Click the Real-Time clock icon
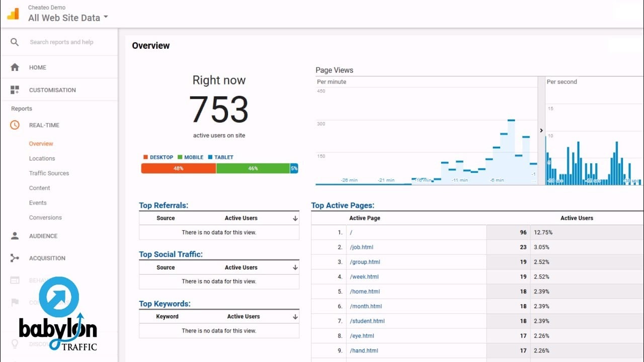644x362 pixels. coord(15,125)
